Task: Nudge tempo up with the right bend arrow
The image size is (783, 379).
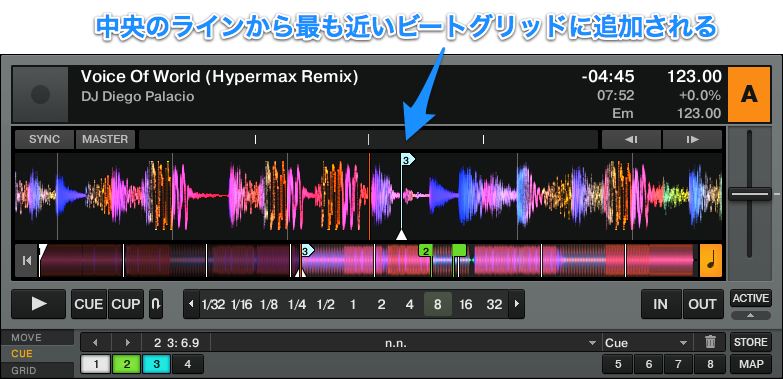Action: (692, 139)
